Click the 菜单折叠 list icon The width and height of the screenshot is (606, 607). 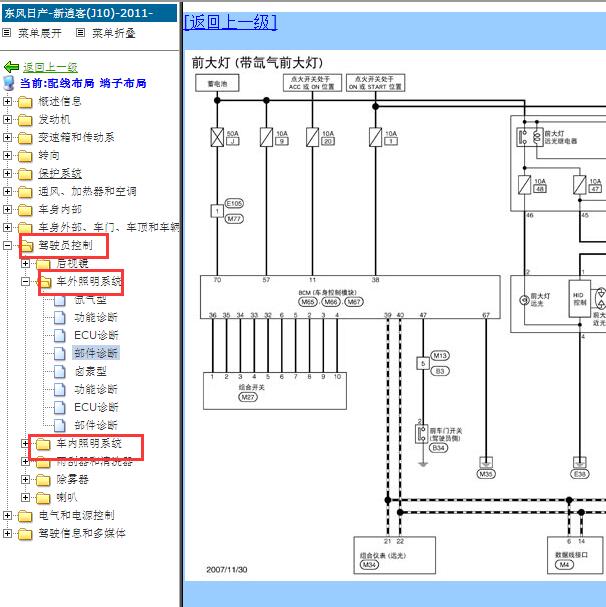[80, 33]
